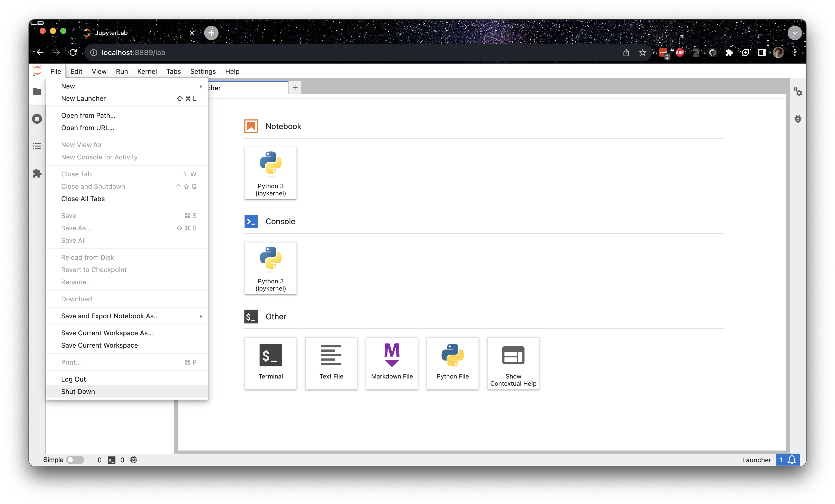Open the debugger panel on the right sidebar
The height and width of the screenshot is (504, 835).
[x=798, y=119]
